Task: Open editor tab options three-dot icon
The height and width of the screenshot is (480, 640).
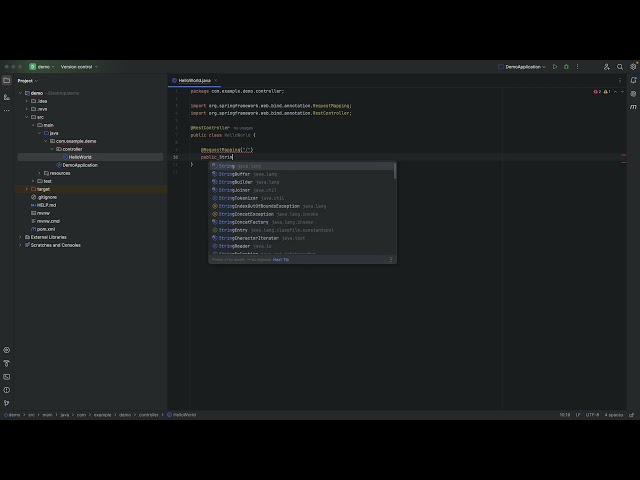Action: [x=620, y=80]
